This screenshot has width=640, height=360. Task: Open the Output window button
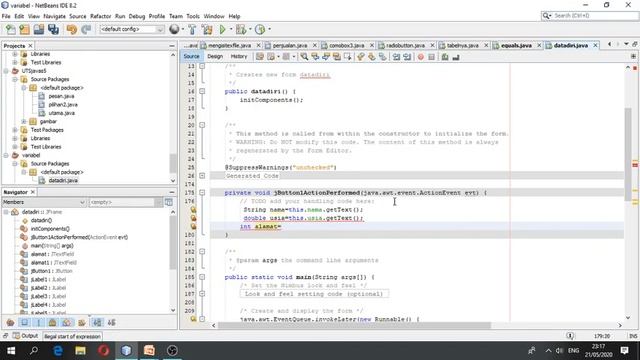[26, 336]
